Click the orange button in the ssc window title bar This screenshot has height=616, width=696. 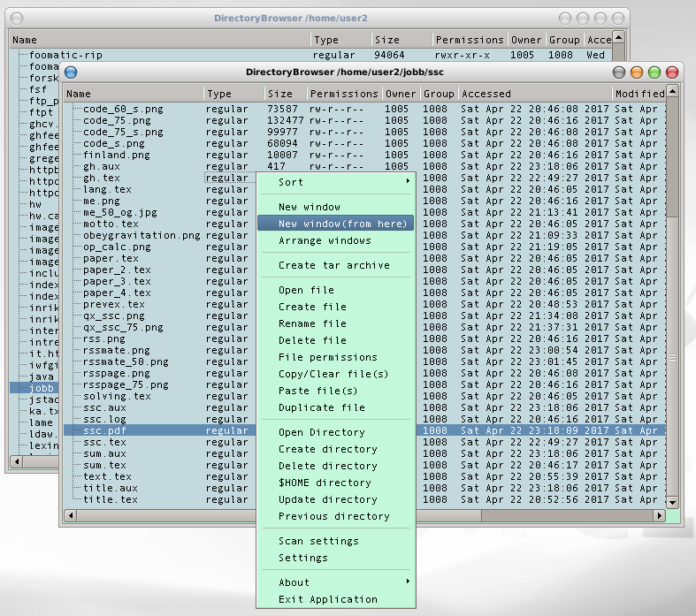pyautogui.click(x=637, y=72)
